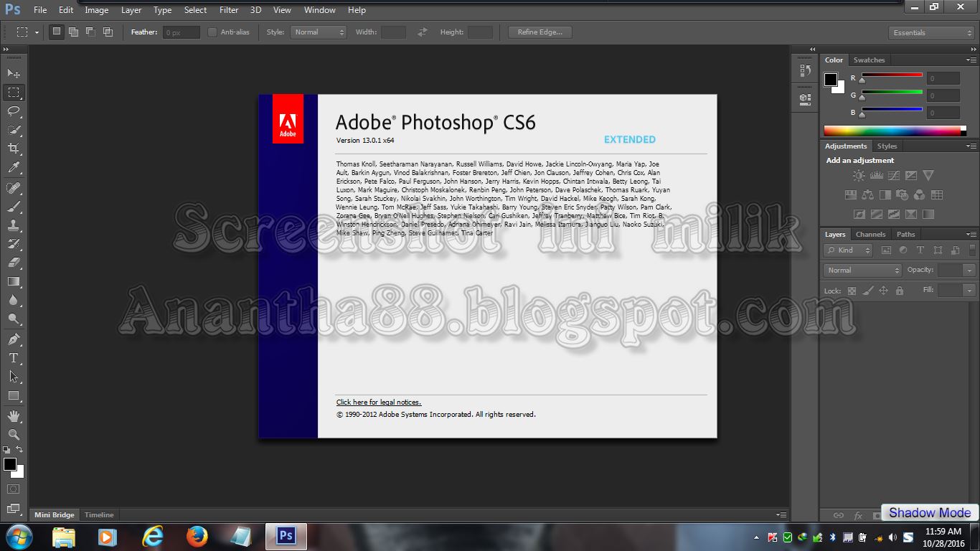Select the Rectangular Marquee tool in the toolbox

point(14,93)
